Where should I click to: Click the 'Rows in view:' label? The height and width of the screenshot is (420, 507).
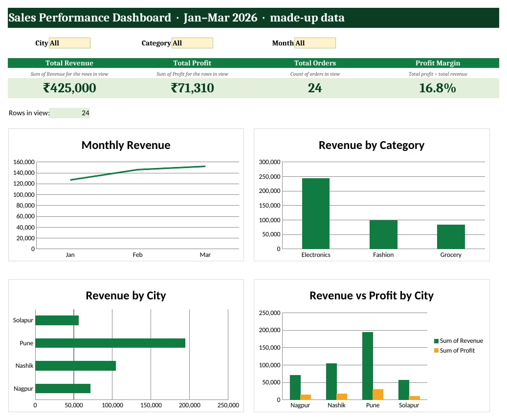click(x=29, y=113)
